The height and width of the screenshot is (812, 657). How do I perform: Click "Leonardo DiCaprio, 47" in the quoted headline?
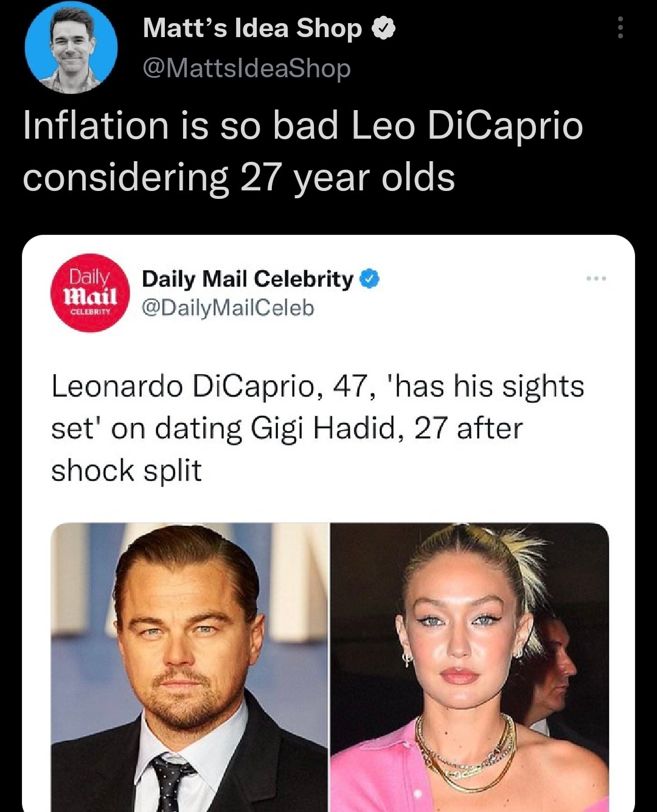tap(210, 386)
